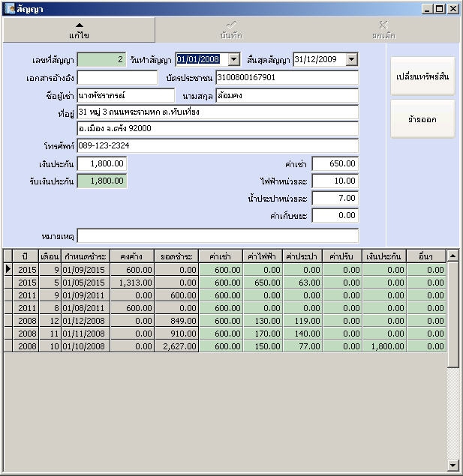Image resolution: width=463 pixels, height=476 pixels.
Task: Close the สัญญา window
Action: coord(453,9)
